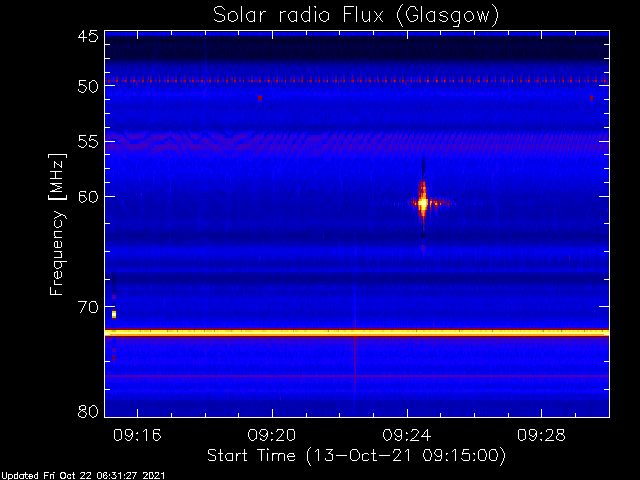Click the 09:28 time tick label
The width and height of the screenshot is (640, 480).
pos(542,435)
